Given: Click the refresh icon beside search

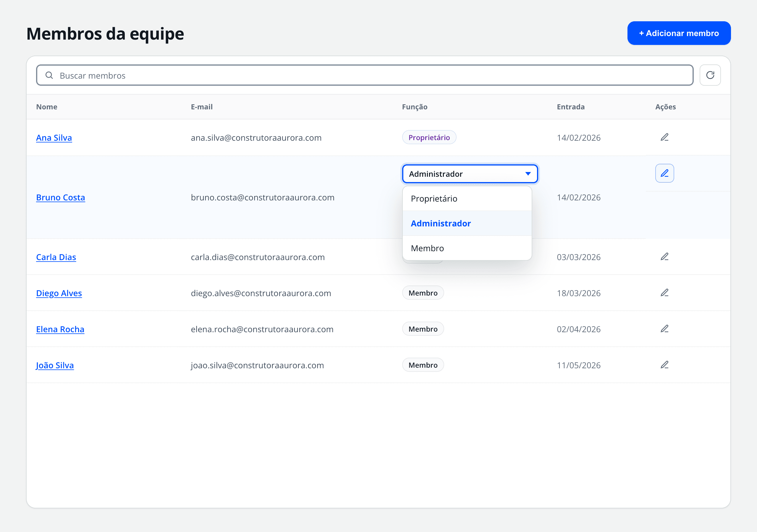Looking at the screenshot, I should coord(710,75).
